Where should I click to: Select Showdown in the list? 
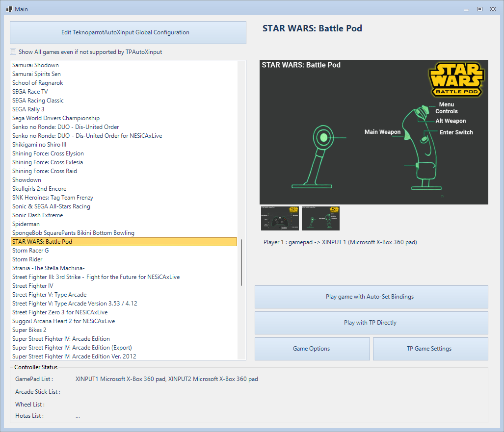click(124, 180)
